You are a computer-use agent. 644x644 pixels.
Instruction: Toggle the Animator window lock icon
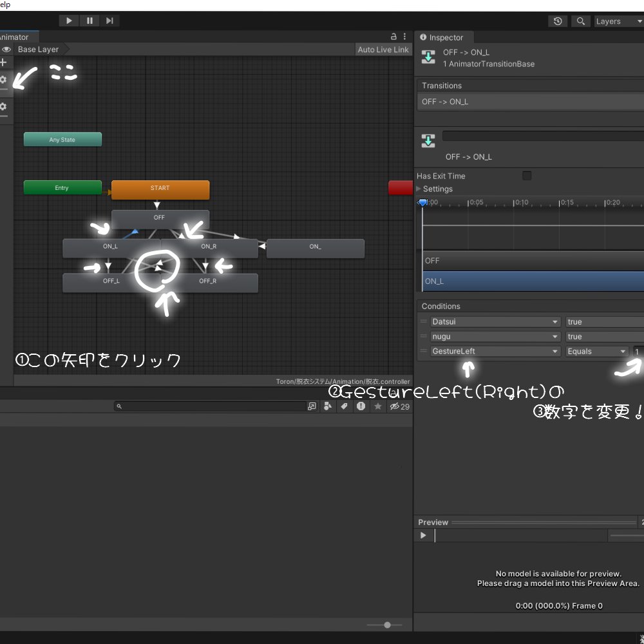[393, 37]
